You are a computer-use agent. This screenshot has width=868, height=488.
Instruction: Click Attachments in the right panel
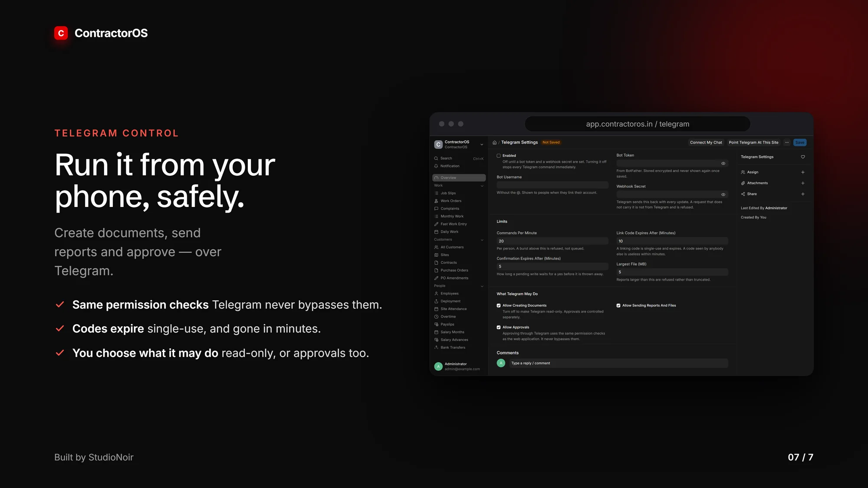757,183
